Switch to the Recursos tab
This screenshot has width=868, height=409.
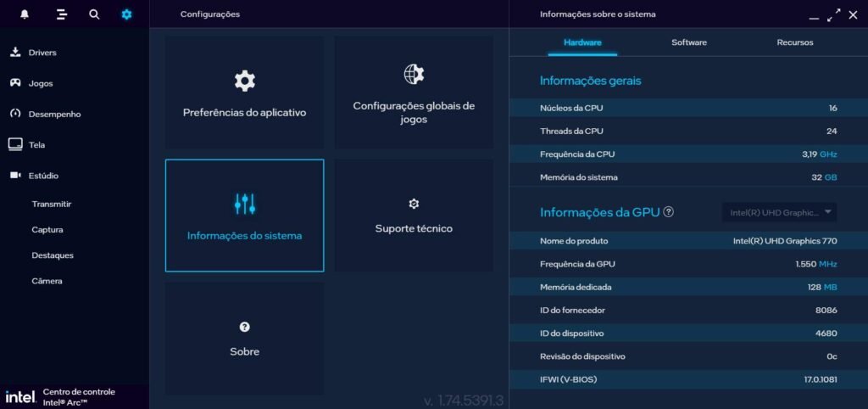pyautogui.click(x=794, y=42)
